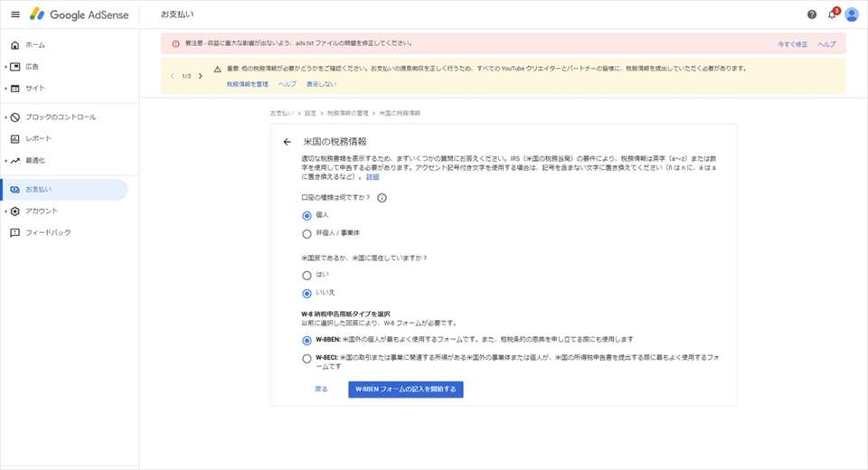Expand the 最適化 sidebar section
868x470 pixels.
click(x=5, y=161)
